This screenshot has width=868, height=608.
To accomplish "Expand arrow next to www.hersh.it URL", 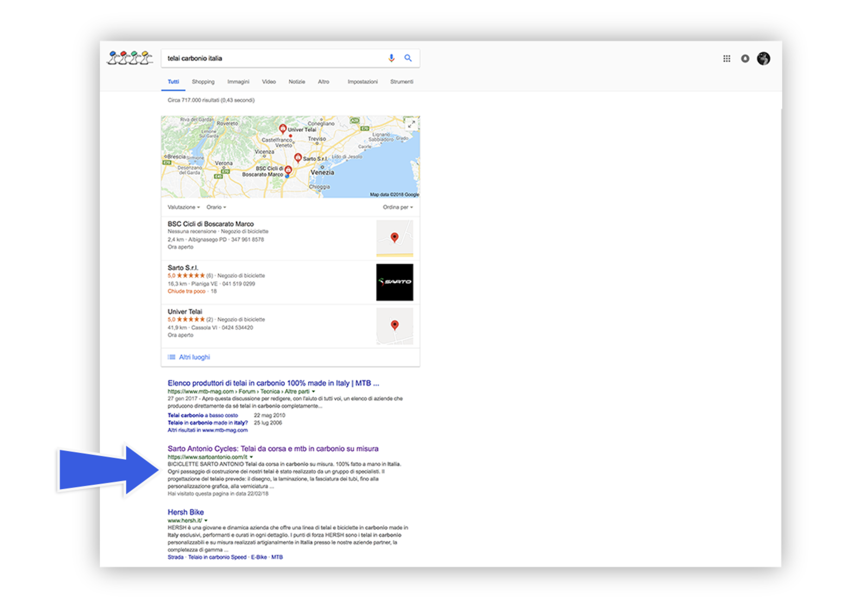I will click(x=206, y=521).
